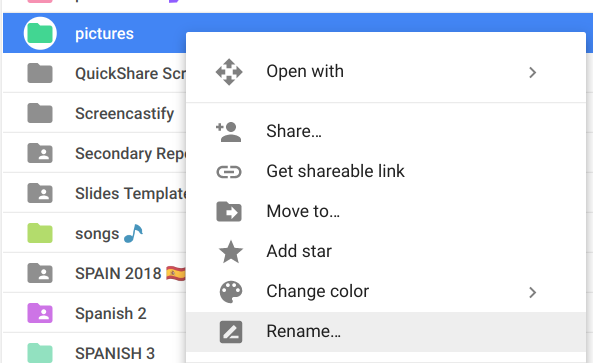Expand the Change color submenu arrow
This screenshot has width=593, height=363.
tap(532, 292)
